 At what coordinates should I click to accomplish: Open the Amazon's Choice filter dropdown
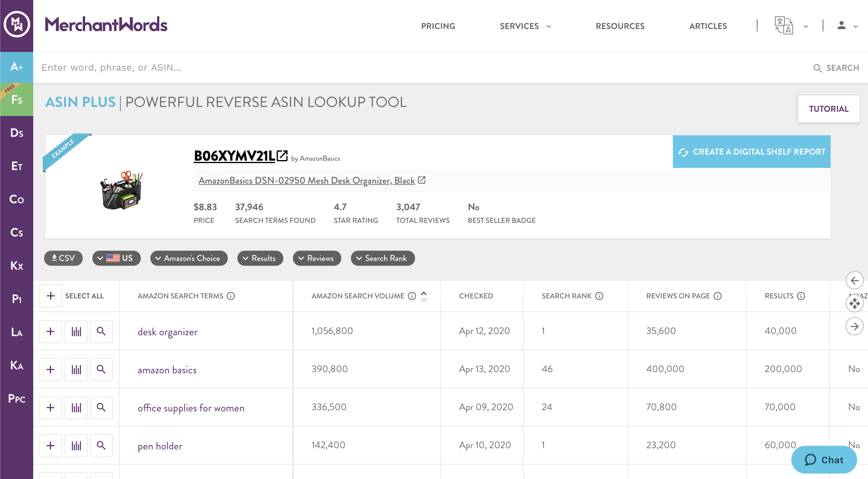coord(189,258)
